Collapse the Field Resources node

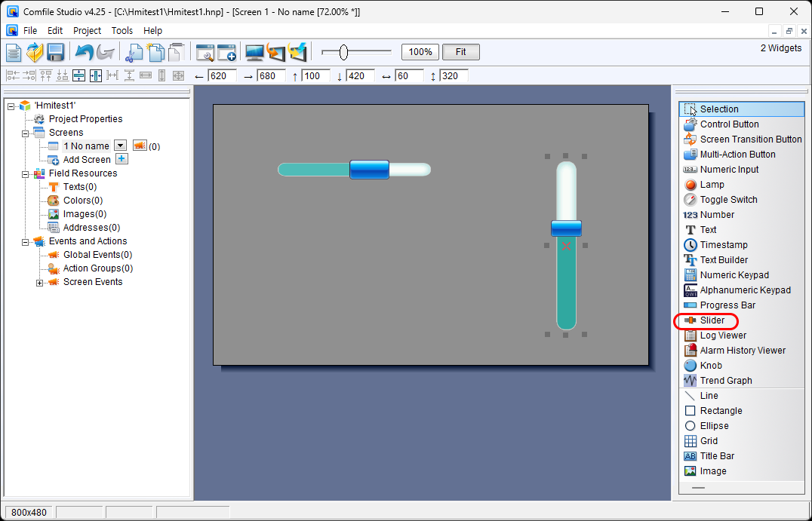point(25,173)
